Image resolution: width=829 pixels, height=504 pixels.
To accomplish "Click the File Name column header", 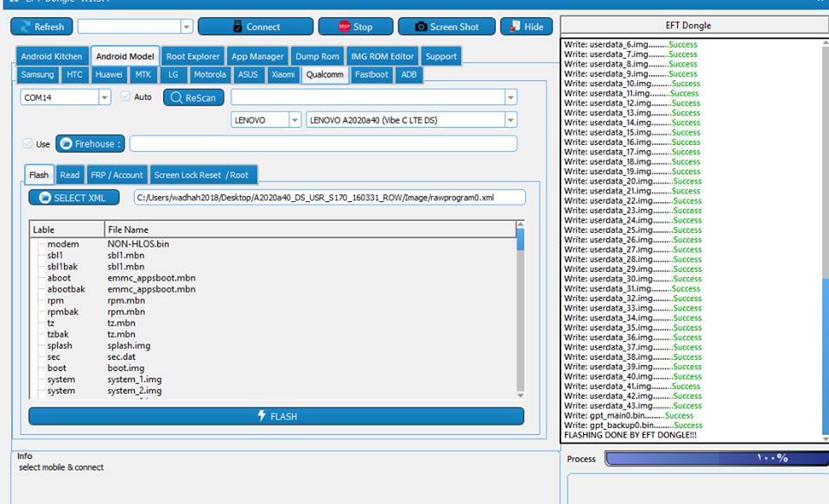I will click(310, 230).
